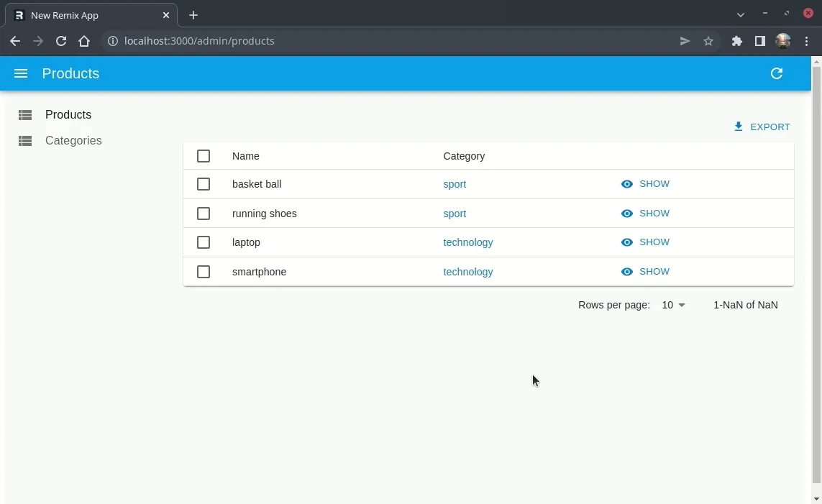Click the list icon beside Categories
This screenshot has width=822, height=504.
click(x=24, y=140)
